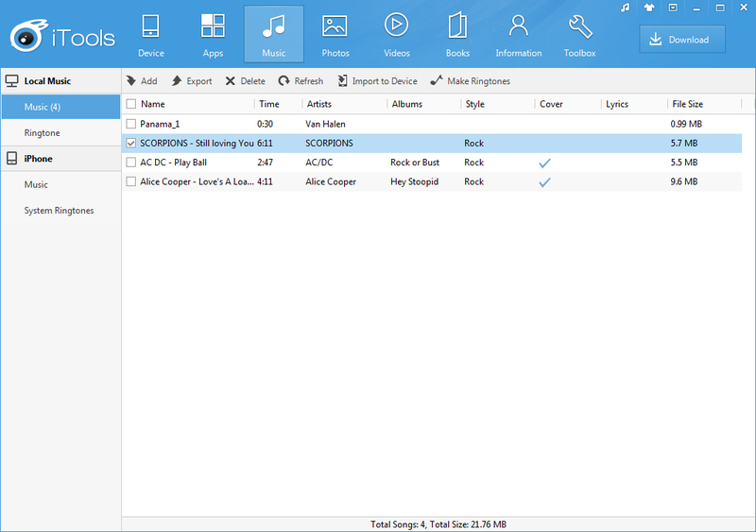Open the Information section
Screen dimensions: 756x532
(518, 35)
